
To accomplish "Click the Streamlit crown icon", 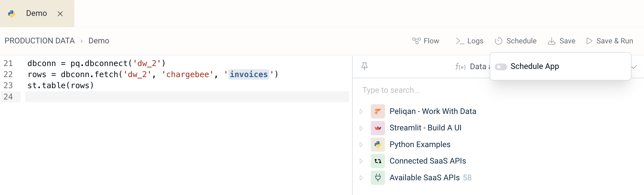I will 378,128.
